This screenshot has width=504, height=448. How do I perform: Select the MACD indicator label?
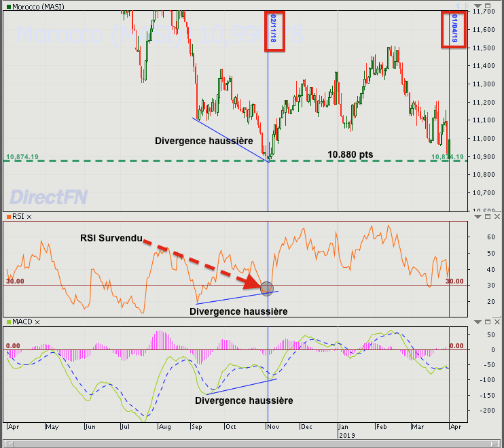[23, 322]
